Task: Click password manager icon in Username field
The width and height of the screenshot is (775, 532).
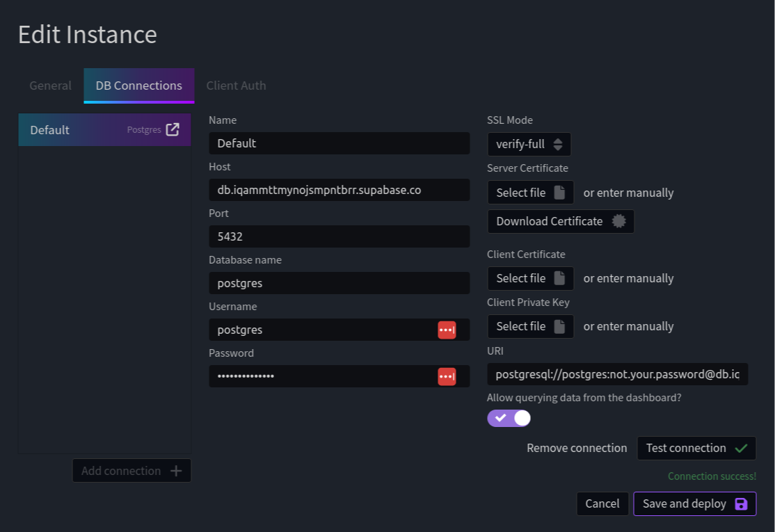Action: coord(447,330)
